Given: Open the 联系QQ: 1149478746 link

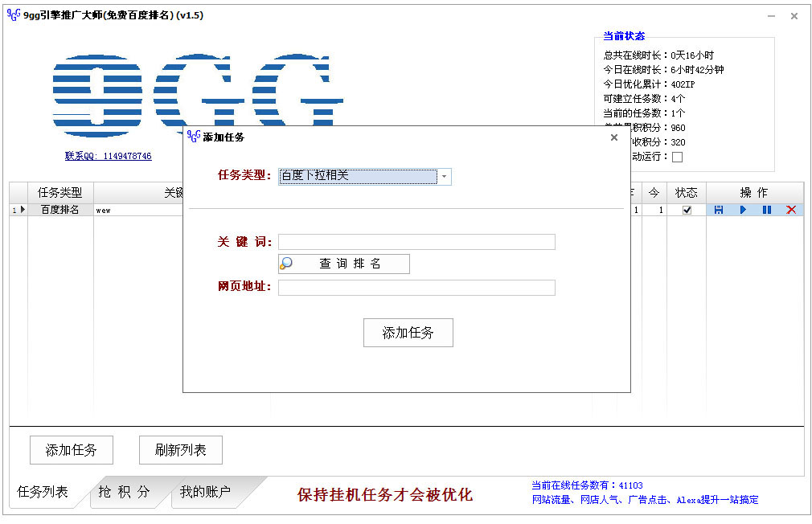Looking at the screenshot, I should pos(109,156).
